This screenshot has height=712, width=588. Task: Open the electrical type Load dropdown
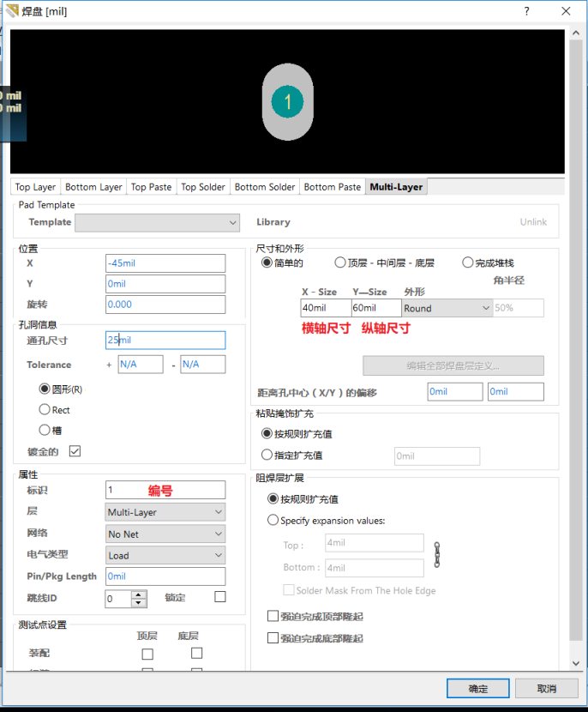[165, 555]
